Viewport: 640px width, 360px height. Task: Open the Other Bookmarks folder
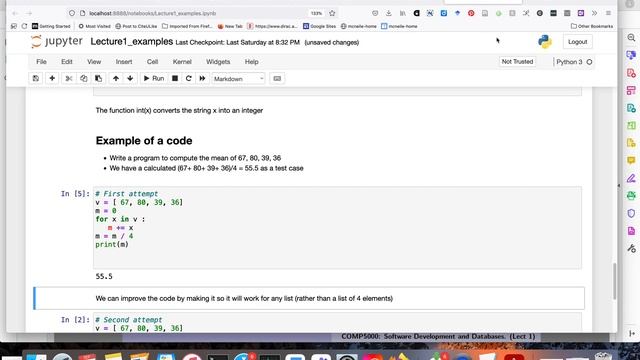(x=592, y=26)
